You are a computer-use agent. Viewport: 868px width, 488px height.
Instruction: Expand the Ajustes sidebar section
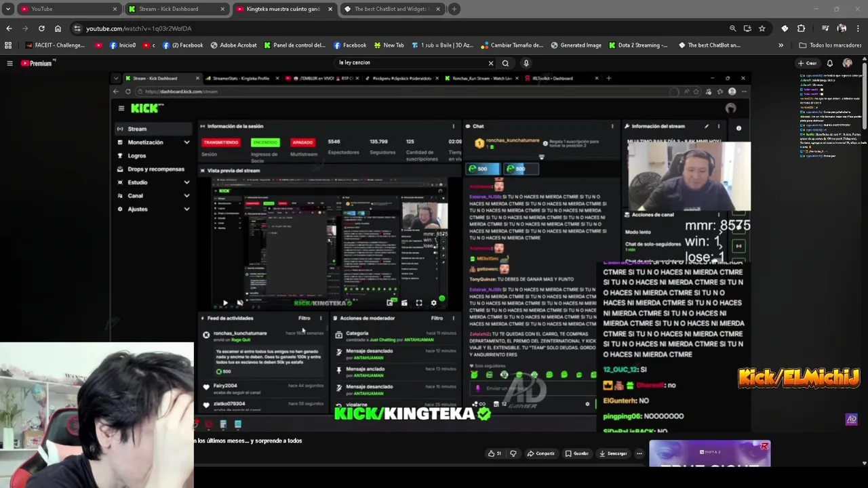[186, 209]
